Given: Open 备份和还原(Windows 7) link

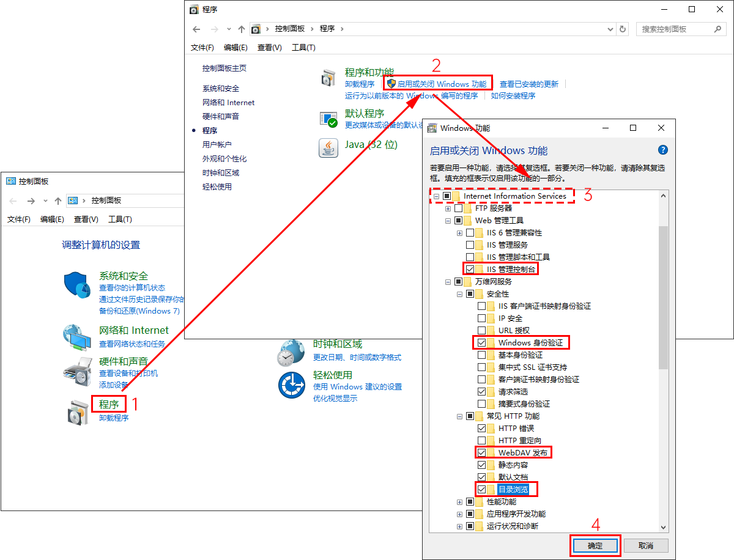Looking at the screenshot, I should pos(139,311).
